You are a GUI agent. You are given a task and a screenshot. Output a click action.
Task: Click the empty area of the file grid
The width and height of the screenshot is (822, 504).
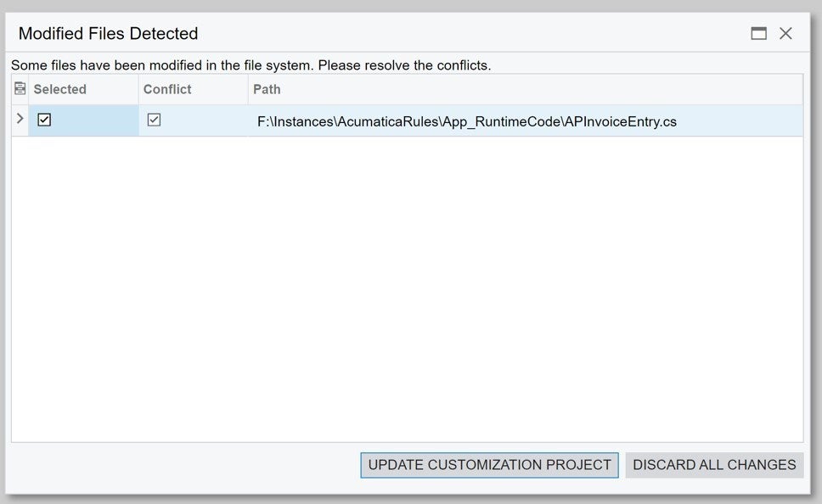coord(407,288)
